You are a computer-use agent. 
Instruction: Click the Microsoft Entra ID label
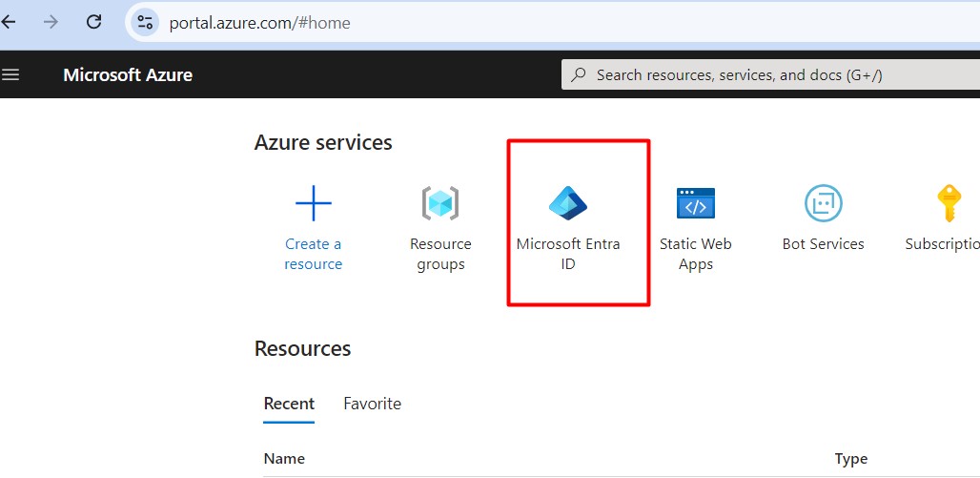pos(568,254)
